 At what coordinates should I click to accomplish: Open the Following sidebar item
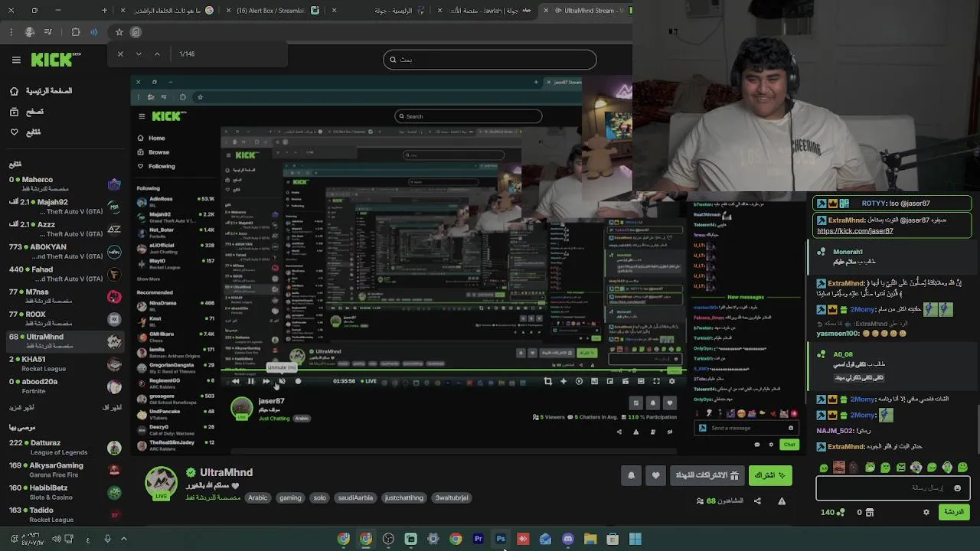(x=25, y=132)
